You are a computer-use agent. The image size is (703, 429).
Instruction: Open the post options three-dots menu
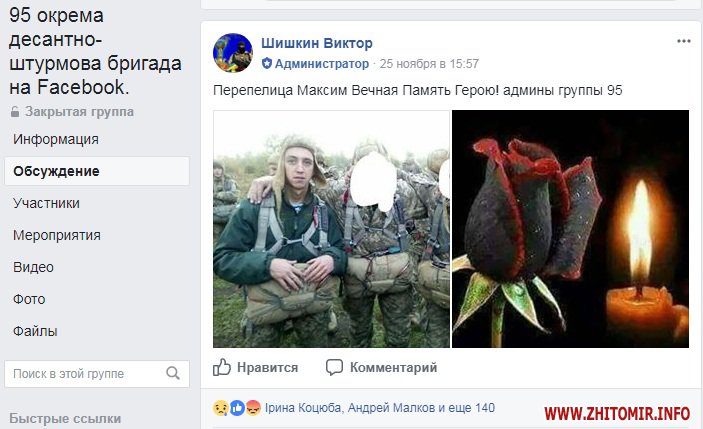point(683,41)
